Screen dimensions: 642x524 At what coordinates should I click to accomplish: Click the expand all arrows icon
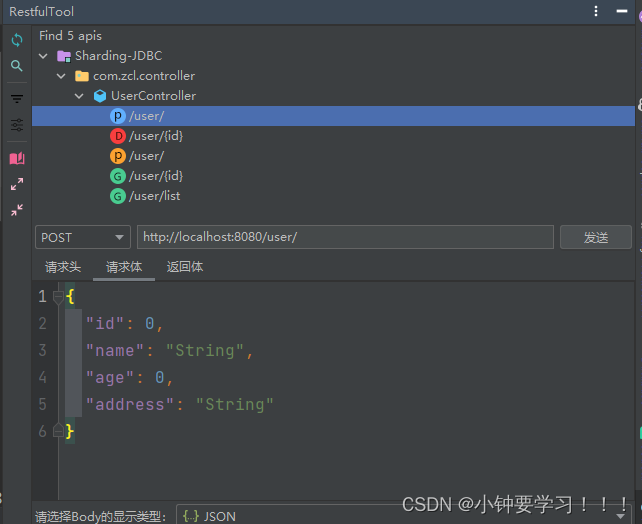click(x=17, y=184)
